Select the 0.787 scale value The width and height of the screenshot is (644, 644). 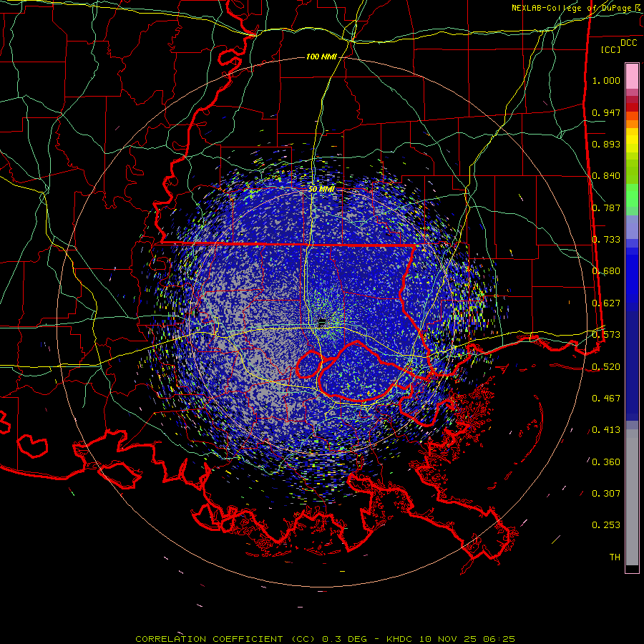point(606,208)
